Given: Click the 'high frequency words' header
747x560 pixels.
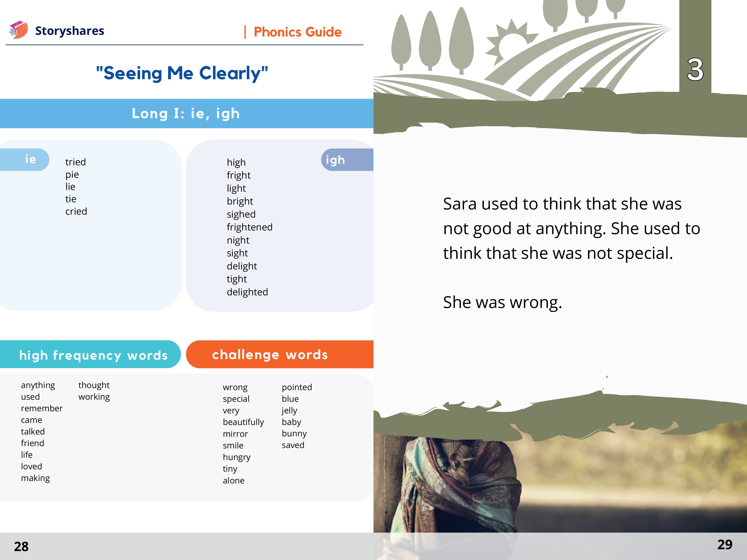Looking at the screenshot, I should tap(90, 354).
